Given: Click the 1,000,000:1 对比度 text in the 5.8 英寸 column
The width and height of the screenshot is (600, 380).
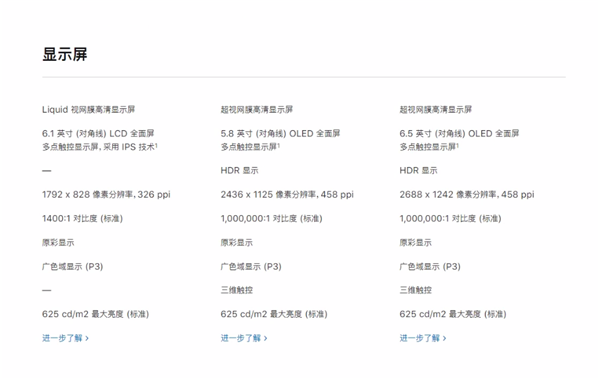Looking at the screenshot, I should pyautogui.click(x=259, y=219).
